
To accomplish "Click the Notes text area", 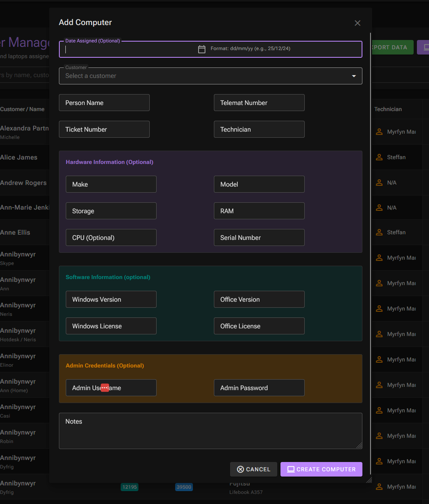I will coord(211,430).
